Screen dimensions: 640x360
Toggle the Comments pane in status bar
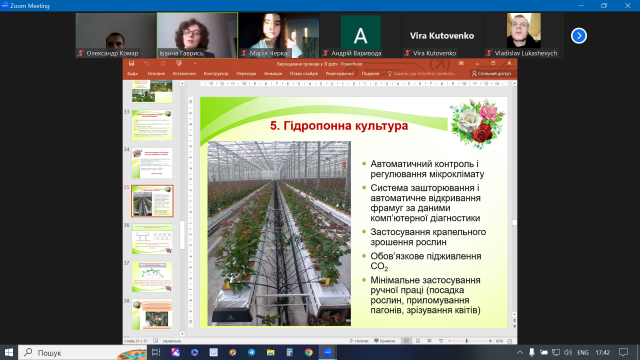pos(385,341)
